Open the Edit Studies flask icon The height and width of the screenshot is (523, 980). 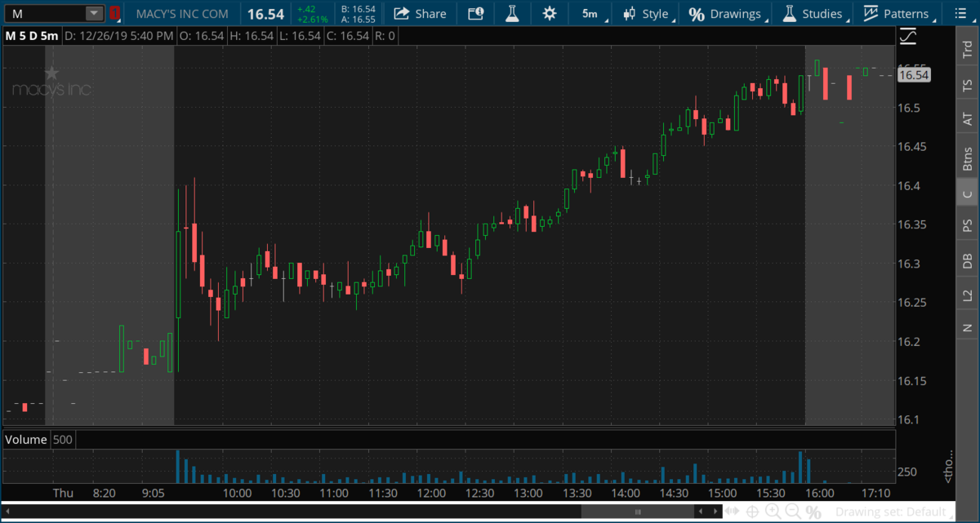tap(512, 13)
